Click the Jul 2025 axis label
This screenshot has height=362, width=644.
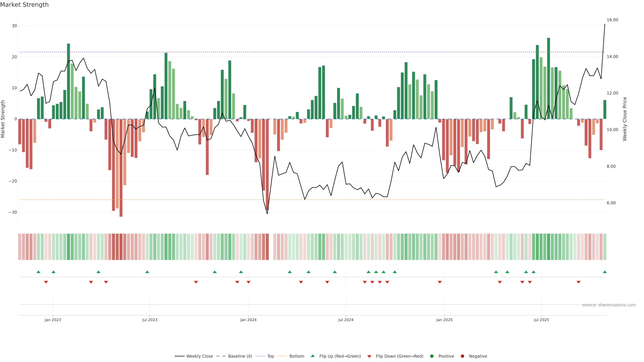pos(541,320)
